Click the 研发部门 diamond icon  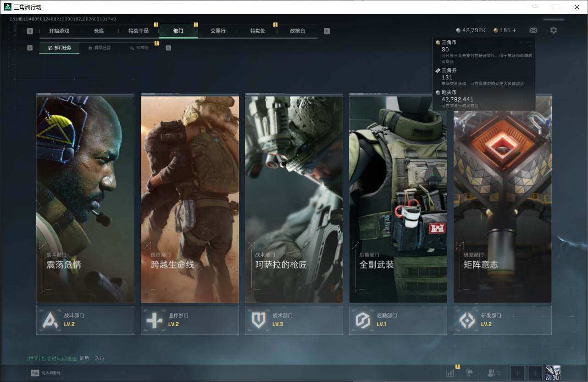[x=467, y=320]
